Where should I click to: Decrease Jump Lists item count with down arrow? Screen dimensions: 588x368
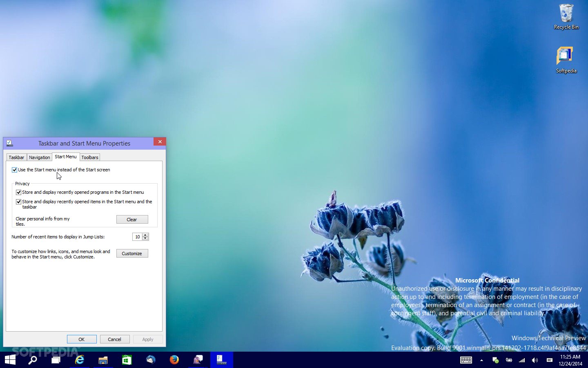pos(145,238)
